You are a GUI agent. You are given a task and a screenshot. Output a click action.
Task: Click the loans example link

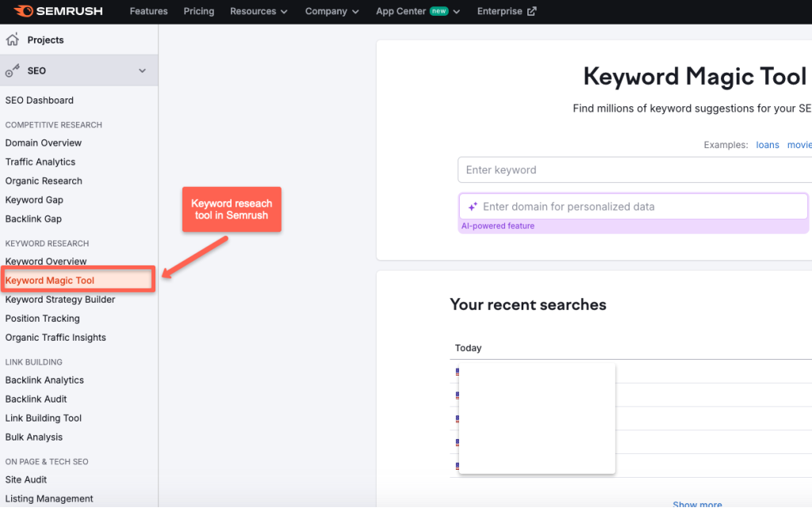767,144
